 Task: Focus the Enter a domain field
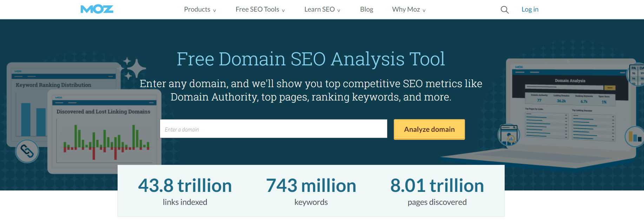point(273,129)
